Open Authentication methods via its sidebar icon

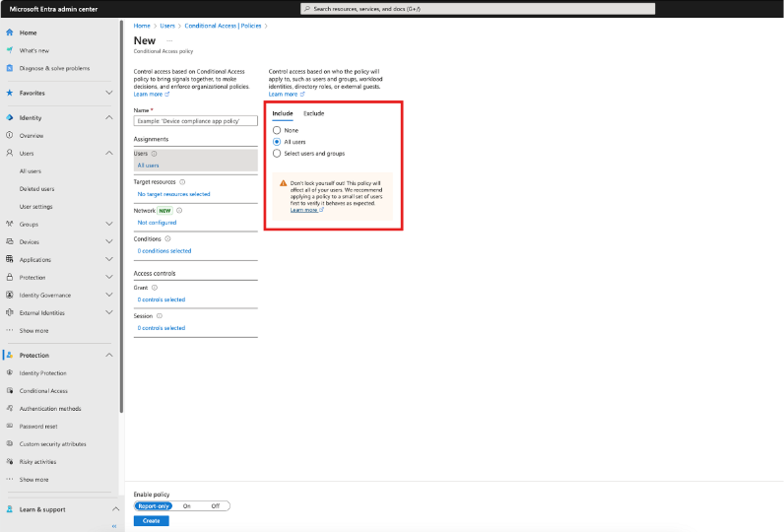click(x=10, y=408)
